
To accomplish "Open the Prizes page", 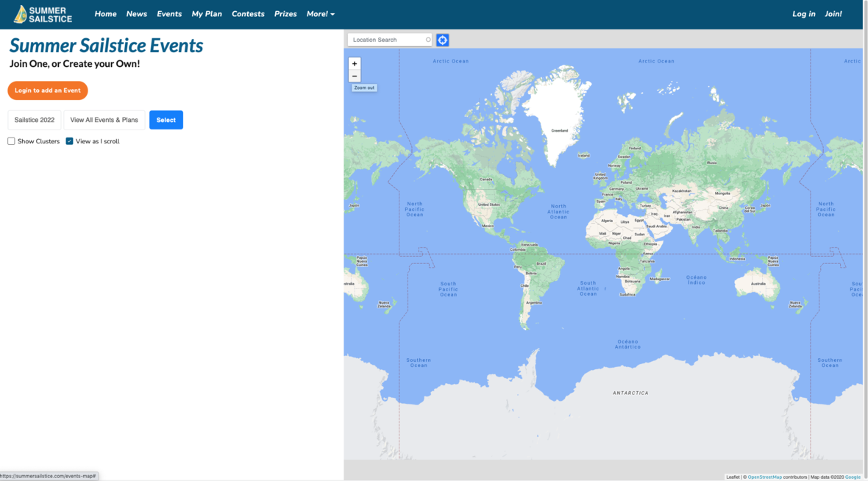I will (285, 14).
